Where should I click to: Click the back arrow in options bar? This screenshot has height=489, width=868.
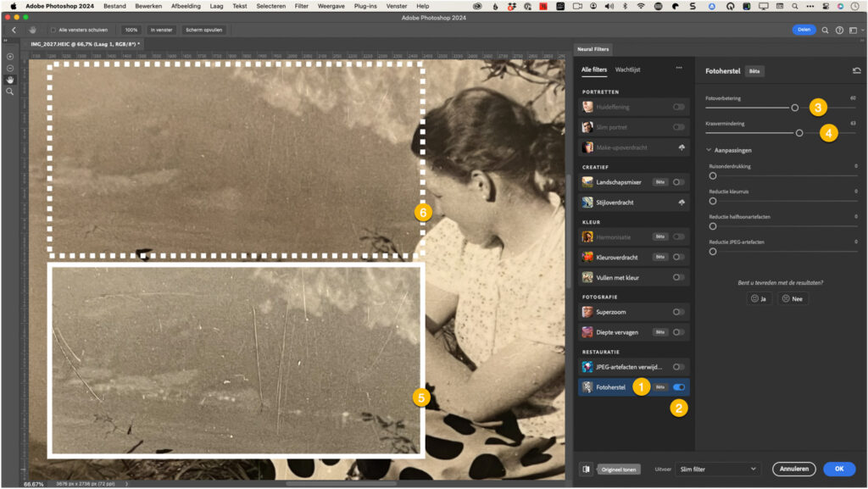(x=14, y=30)
